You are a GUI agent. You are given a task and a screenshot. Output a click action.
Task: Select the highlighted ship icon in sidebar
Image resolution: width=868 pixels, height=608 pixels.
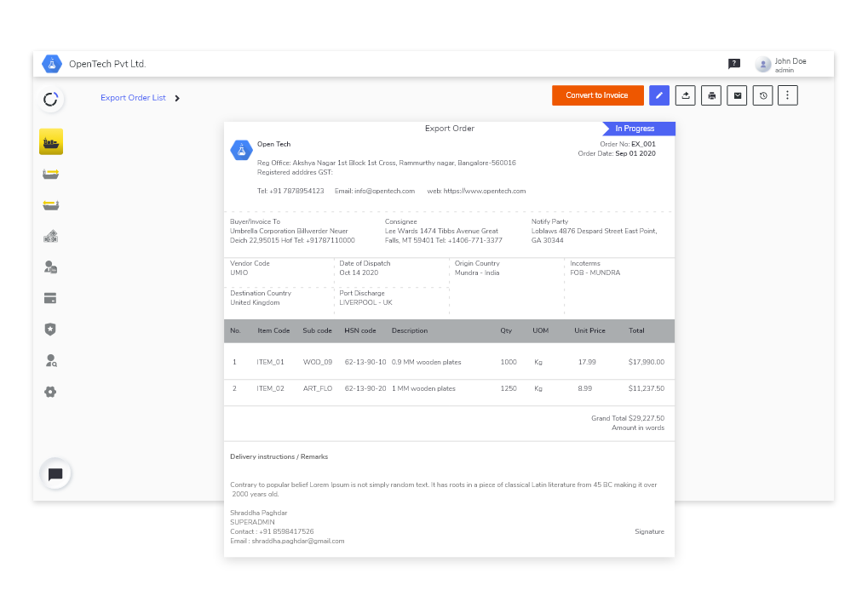coord(51,142)
